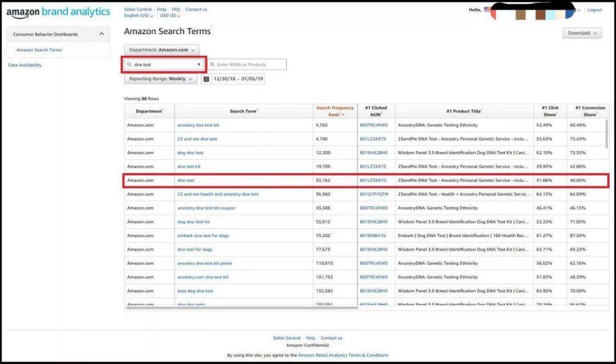Open the dna test for dogs search term
616x364 pixels.
point(194,250)
